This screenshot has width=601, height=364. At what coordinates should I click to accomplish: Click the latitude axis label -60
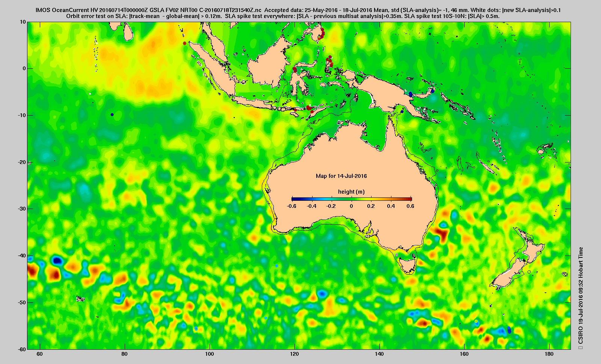(x=21, y=349)
